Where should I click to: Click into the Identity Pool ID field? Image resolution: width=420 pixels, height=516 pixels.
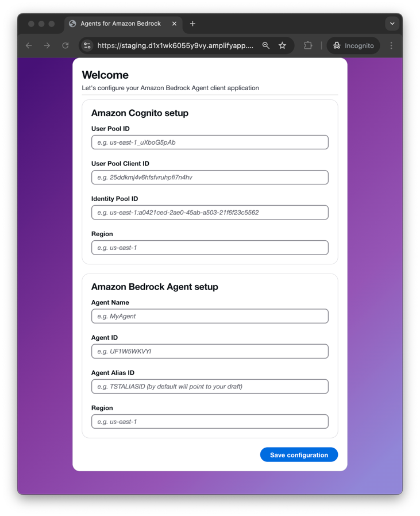tap(210, 213)
